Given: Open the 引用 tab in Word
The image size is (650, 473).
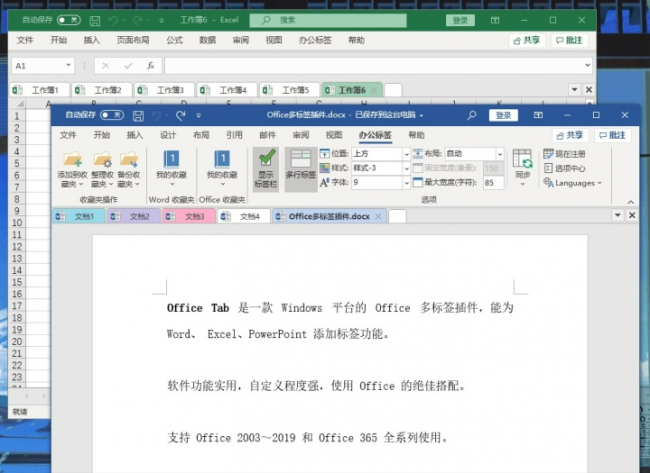Looking at the screenshot, I should (x=234, y=135).
